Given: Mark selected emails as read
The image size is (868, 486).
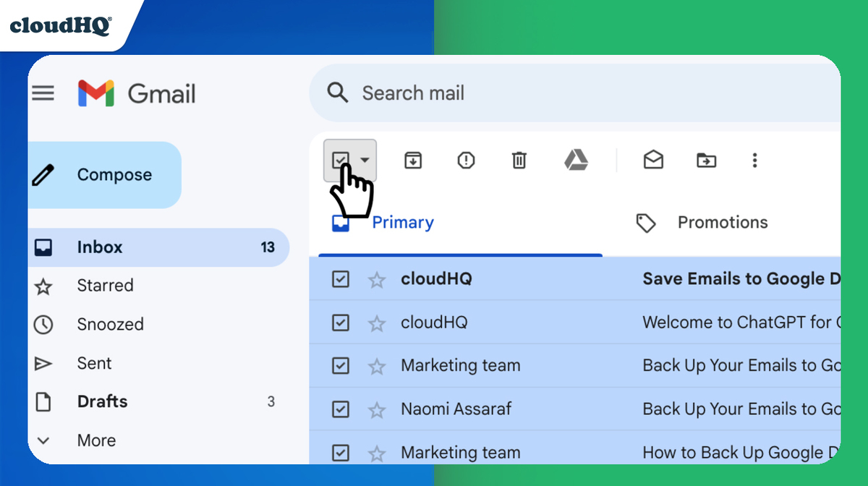Looking at the screenshot, I should pyautogui.click(x=653, y=161).
